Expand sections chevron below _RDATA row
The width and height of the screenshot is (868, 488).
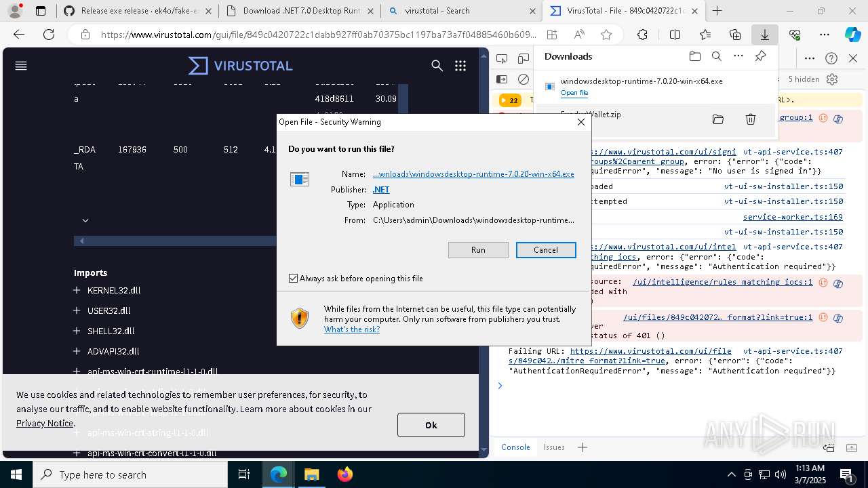click(x=85, y=220)
